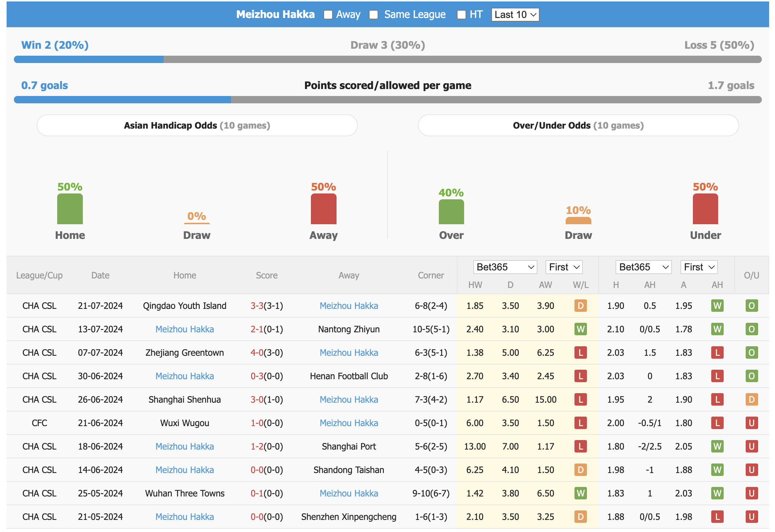Click green O badge in Henan Football Club row

751,376
